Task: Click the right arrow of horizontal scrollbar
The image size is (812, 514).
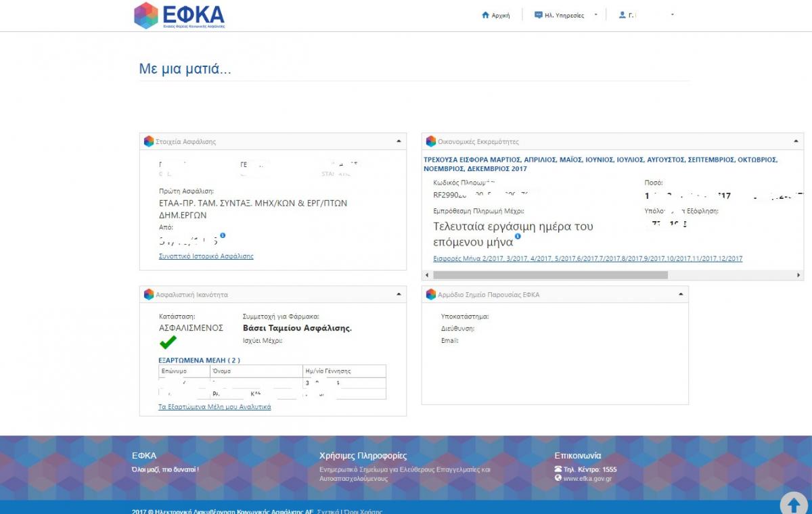Action: (x=800, y=275)
